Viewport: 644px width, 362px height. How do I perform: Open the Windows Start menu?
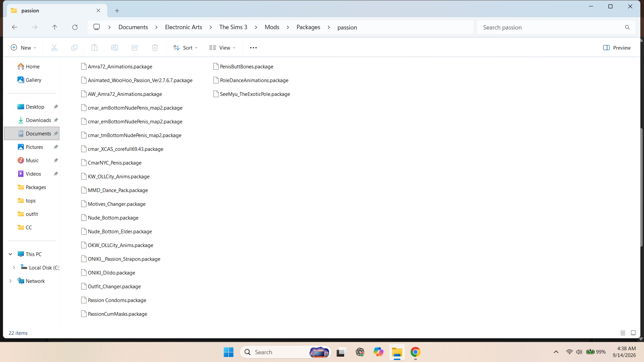tap(228, 352)
